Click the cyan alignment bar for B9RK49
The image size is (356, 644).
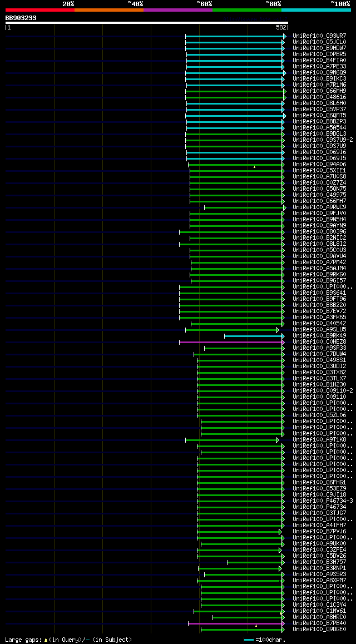254,336
